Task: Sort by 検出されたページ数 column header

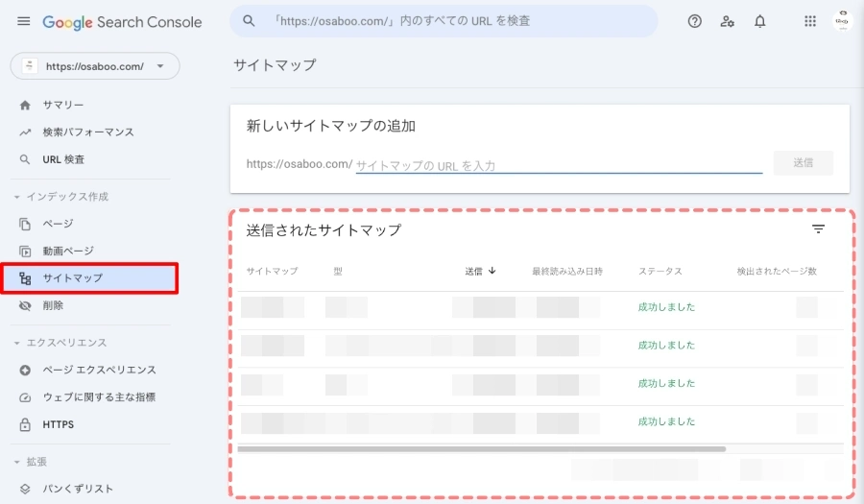Action: point(777,271)
